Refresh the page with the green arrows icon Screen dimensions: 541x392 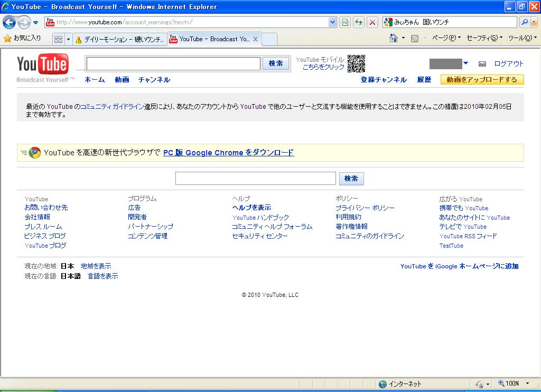359,22
